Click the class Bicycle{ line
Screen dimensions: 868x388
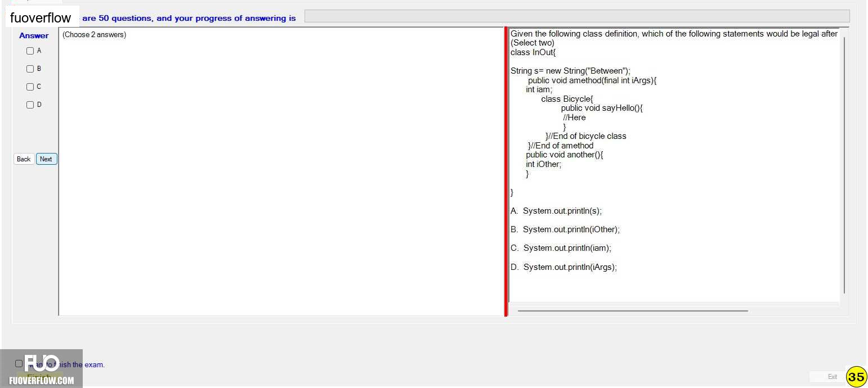(x=567, y=99)
